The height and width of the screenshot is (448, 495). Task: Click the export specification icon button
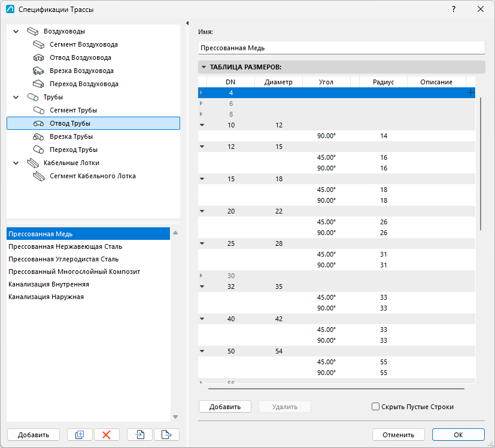pyautogui.click(x=166, y=435)
